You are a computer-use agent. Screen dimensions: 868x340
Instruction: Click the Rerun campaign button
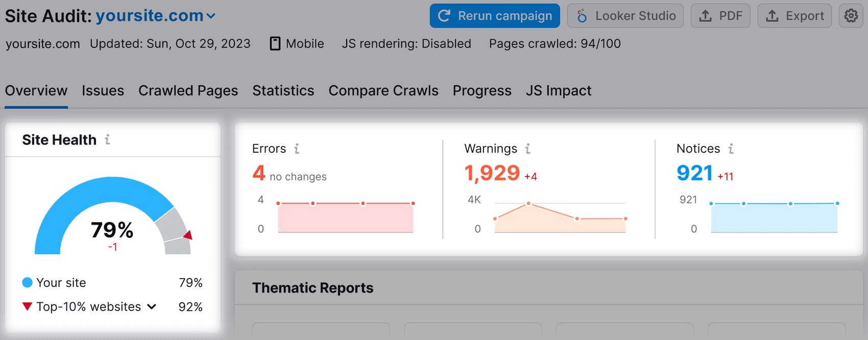pyautogui.click(x=494, y=16)
